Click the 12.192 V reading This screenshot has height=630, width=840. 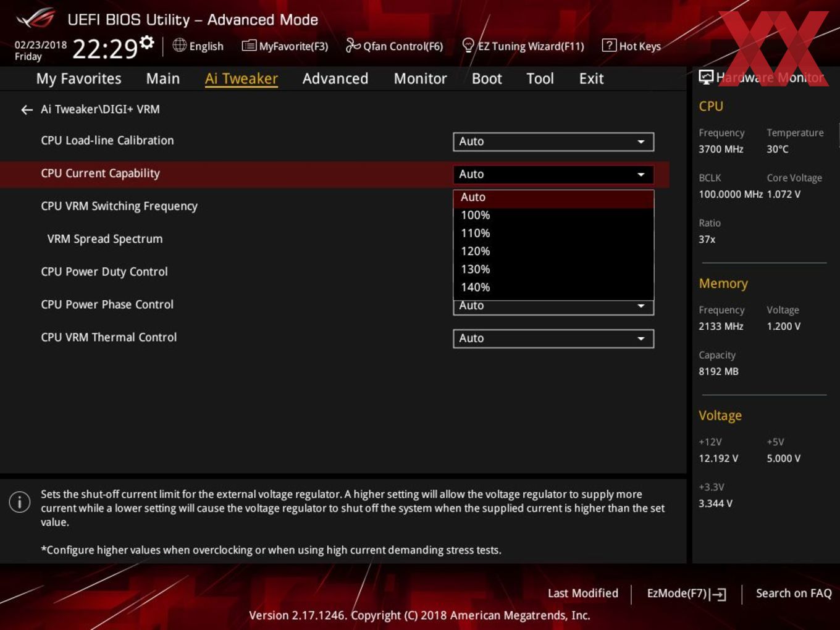point(718,458)
